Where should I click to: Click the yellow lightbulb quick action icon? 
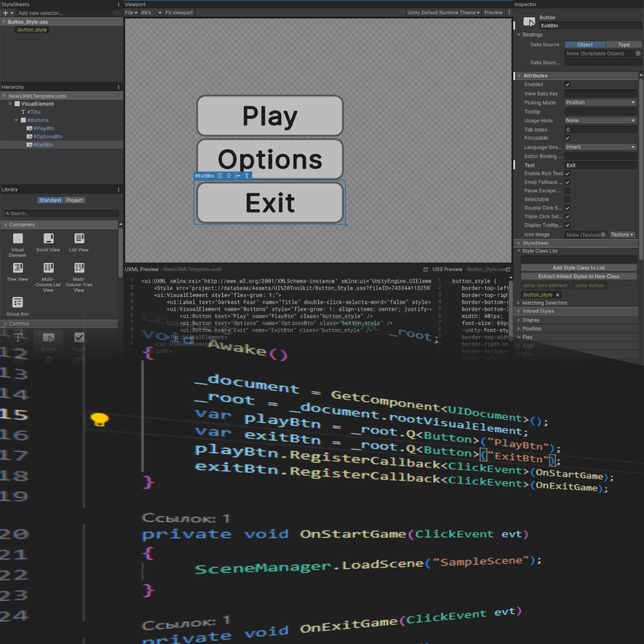[x=100, y=419]
